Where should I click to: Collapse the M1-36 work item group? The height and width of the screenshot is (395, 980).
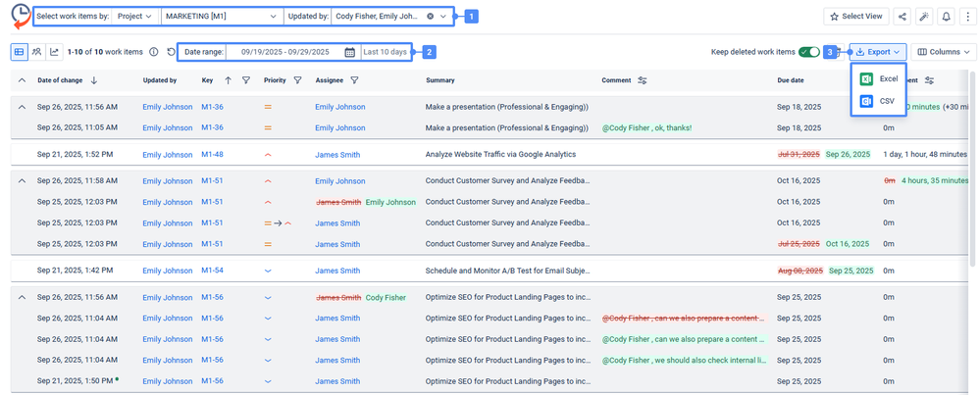22,107
